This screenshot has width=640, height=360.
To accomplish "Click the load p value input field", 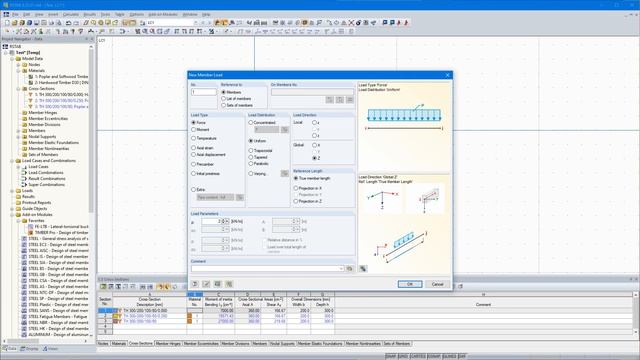I will [213, 221].
